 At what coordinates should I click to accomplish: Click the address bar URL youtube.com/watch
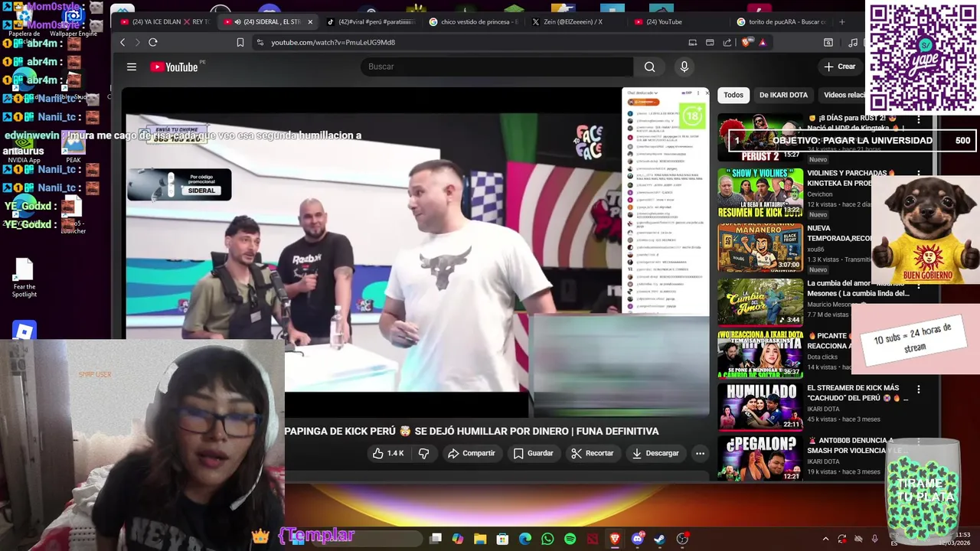tap(333, 42)
